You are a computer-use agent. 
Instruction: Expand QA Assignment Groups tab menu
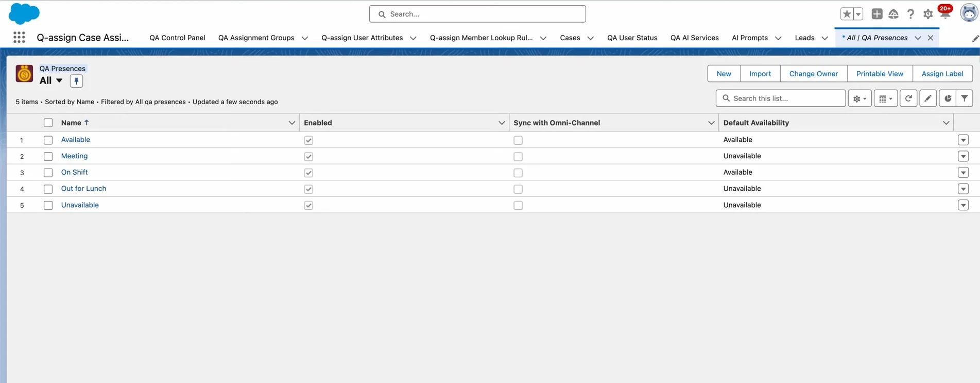click(x=305, y=38)
